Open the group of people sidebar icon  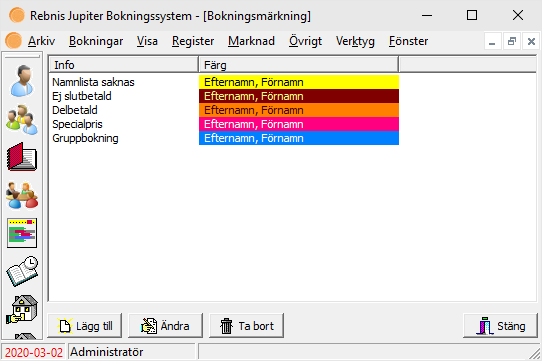[x=22, y=120]
